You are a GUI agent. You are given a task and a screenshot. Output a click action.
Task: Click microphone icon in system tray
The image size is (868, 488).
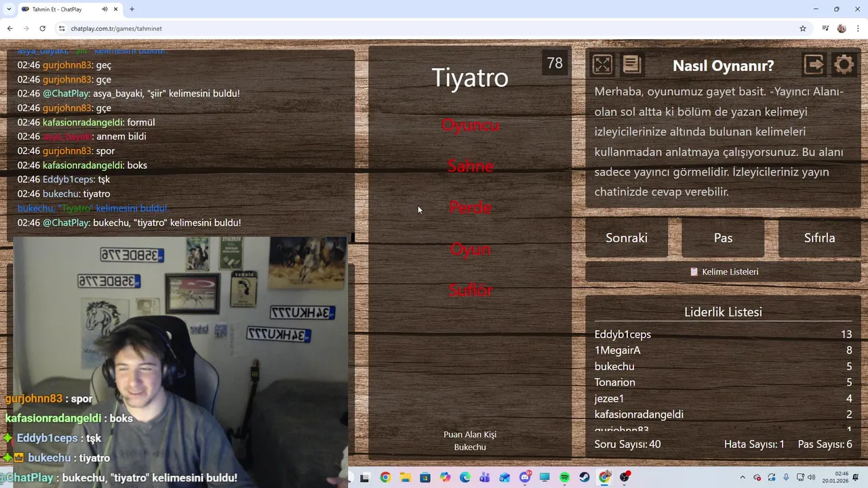786,478
